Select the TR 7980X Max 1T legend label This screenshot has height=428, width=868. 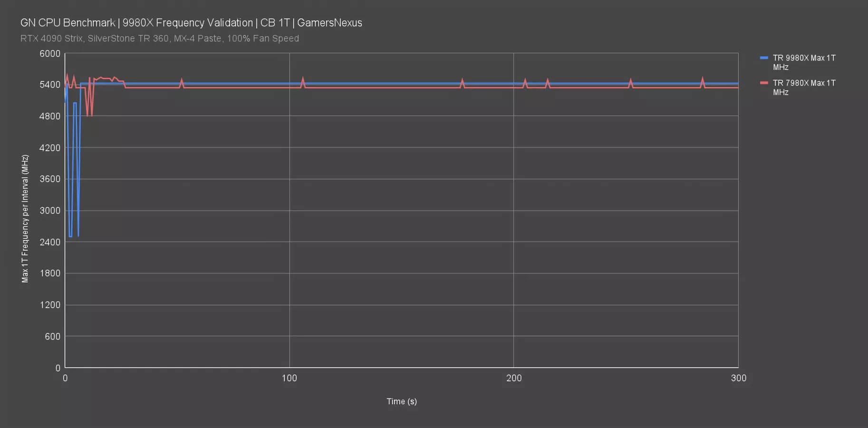(x=803, y=88)
